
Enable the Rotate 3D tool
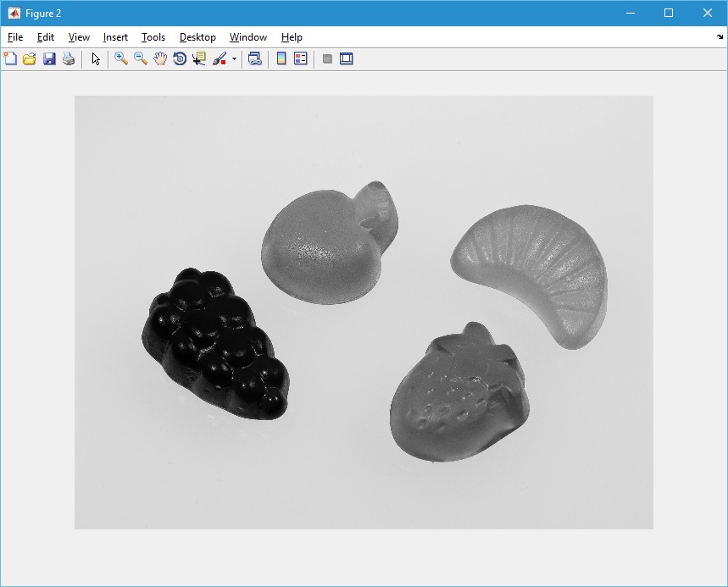click(x=180, y=59)
